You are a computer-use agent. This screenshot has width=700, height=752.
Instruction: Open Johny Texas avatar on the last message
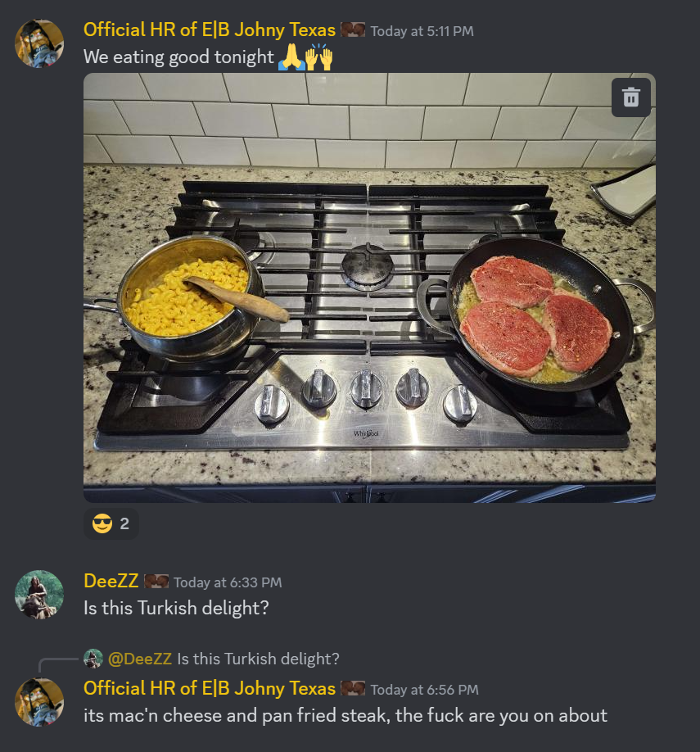tap(39, 702)
